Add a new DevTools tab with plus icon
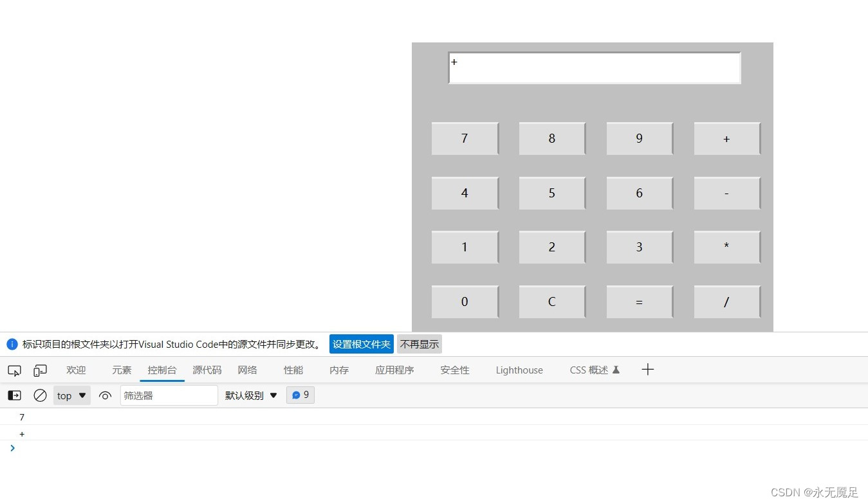Viewport: 868px width, 504px height. point(648,369)
